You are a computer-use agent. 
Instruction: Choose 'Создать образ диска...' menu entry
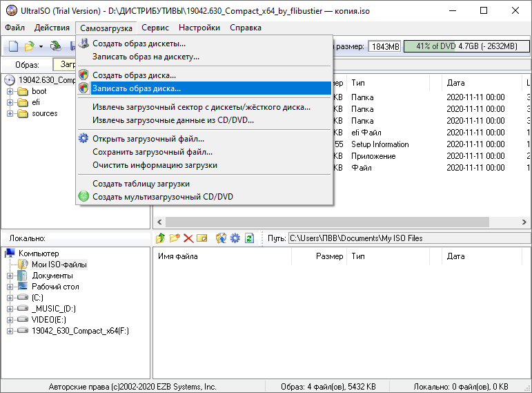pyautogui.click(x=205, y=75)
